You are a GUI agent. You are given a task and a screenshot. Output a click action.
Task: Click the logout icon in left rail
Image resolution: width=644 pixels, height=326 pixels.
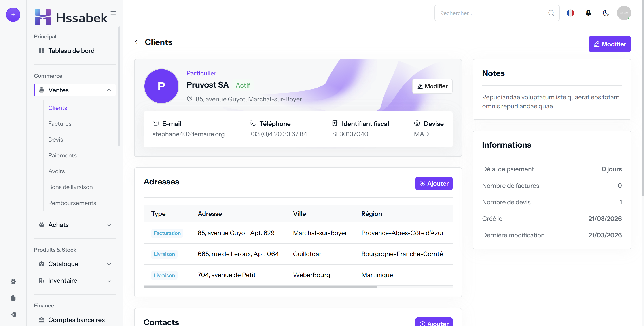point(13,315)
